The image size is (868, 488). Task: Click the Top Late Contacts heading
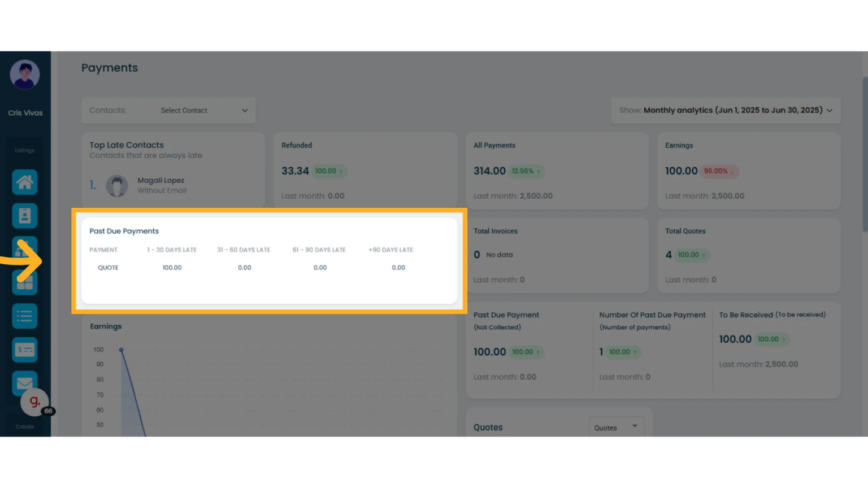127,145
